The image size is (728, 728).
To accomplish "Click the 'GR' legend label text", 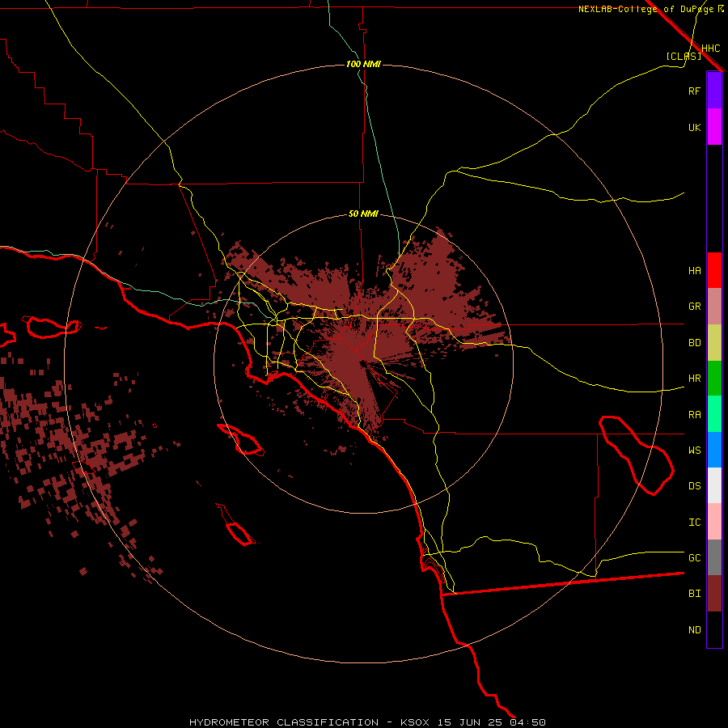I will pos(694,307).
